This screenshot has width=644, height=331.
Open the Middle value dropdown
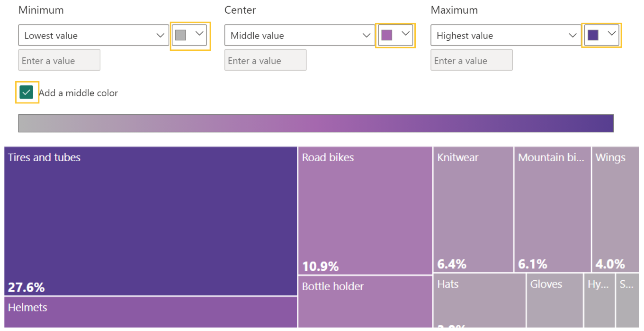pyautogui.click(x=299, y=36)
